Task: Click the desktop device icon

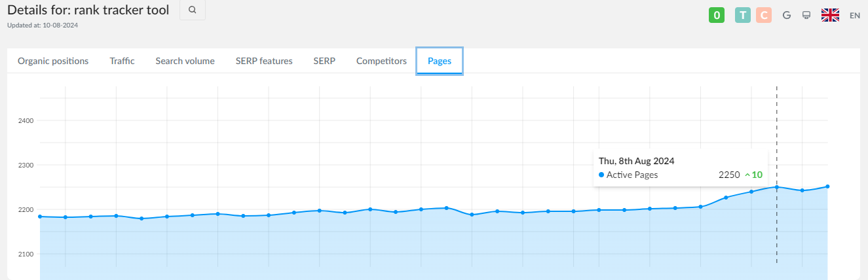Action: pos(806,15)
